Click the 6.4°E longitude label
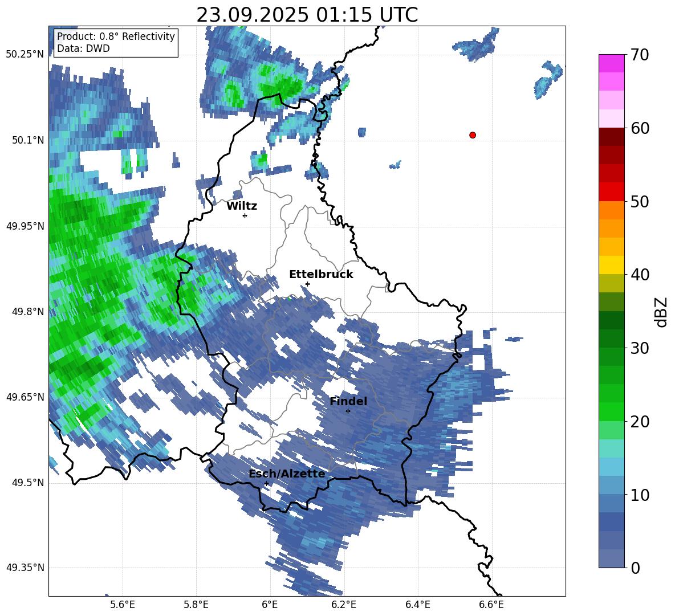This screenshot has height=616, width=675. tap(417, 605)
